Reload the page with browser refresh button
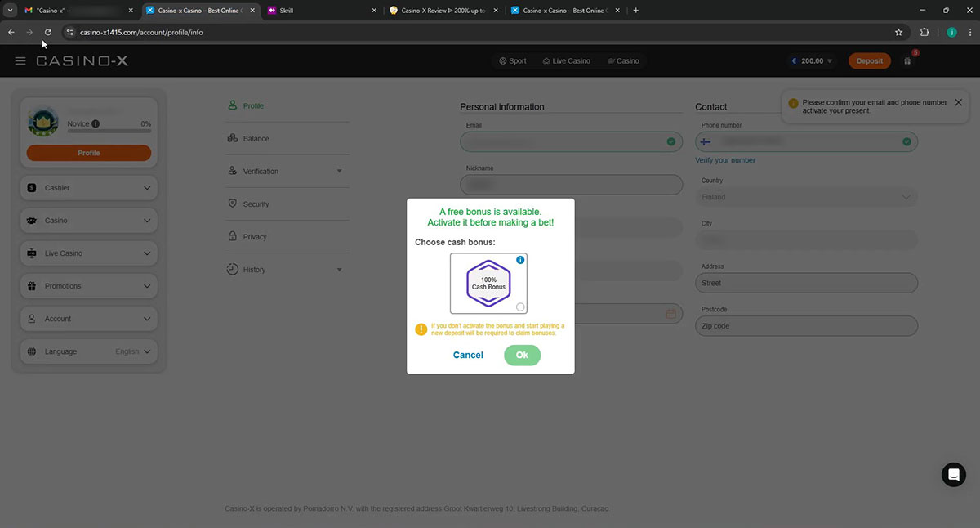 click(x=48, y=33)
